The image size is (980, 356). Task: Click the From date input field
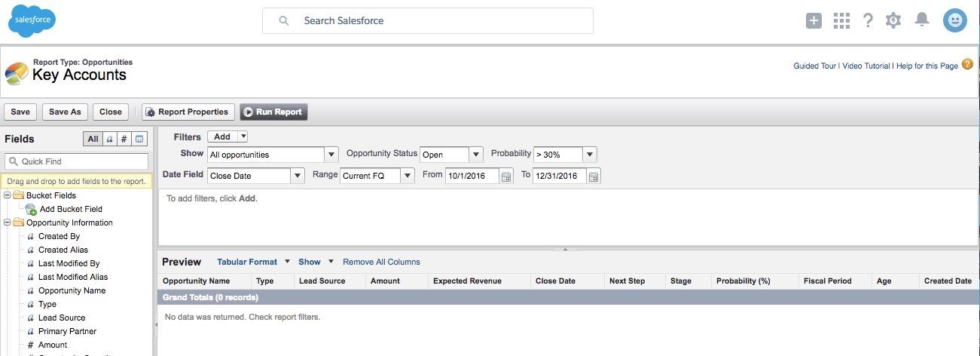click(x=472, y=176)
